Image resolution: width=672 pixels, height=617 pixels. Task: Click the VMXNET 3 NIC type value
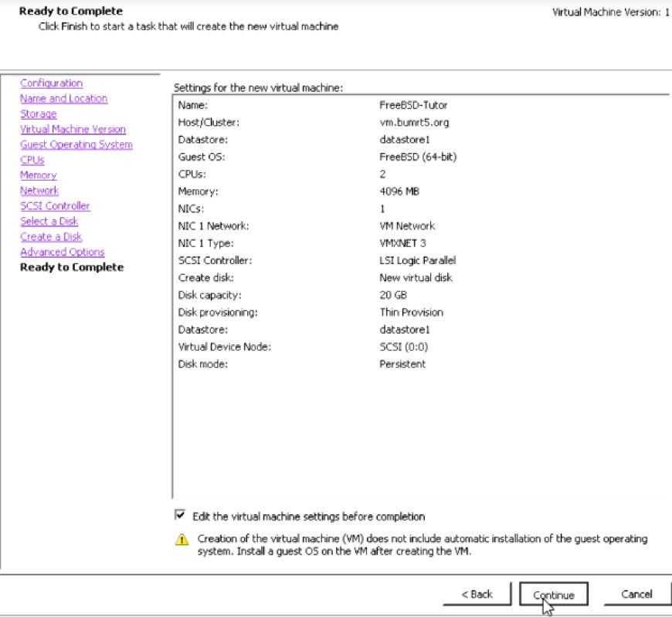(x=403, y=243)
